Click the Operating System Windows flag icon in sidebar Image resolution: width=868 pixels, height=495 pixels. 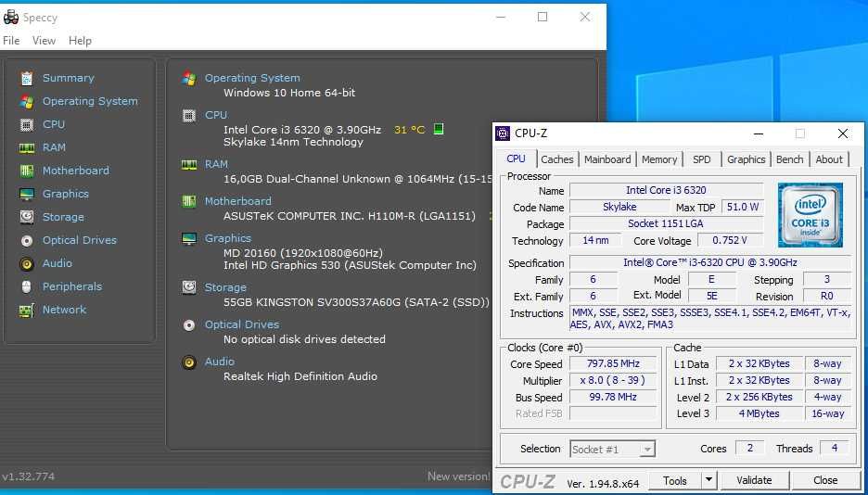tap(27, 102)
